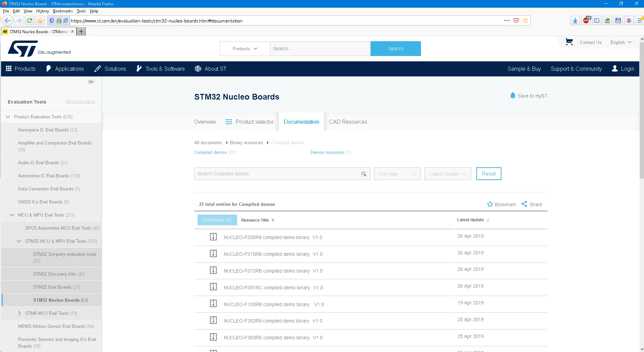
Task: Go to All documents breadcrumb
Action: pyautogui.click(x=208, y=142)
